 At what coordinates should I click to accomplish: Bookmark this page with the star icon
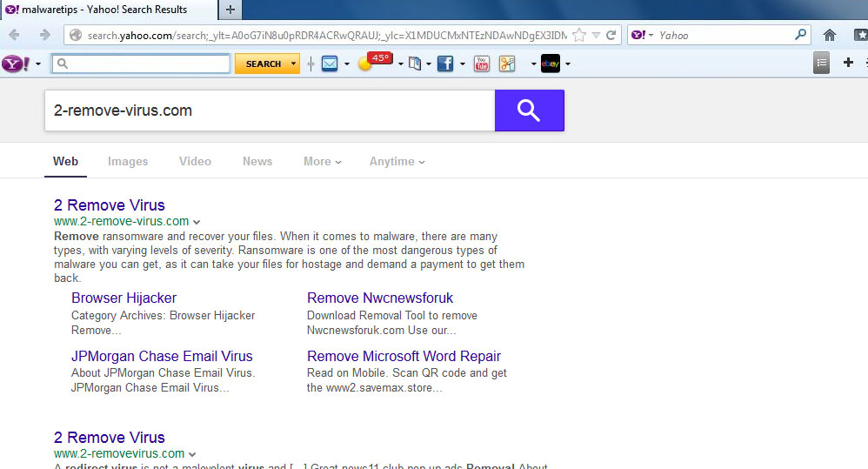(579, 36)
